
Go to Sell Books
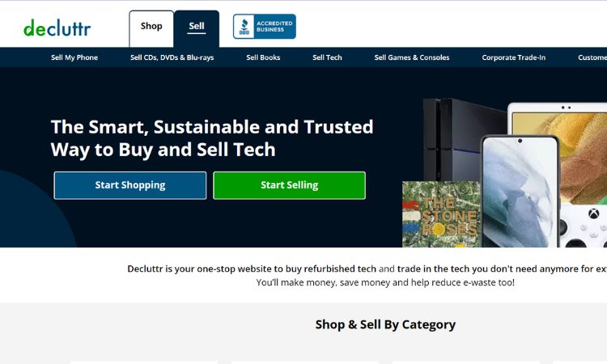pyautogui.click(x=263, y=57)
